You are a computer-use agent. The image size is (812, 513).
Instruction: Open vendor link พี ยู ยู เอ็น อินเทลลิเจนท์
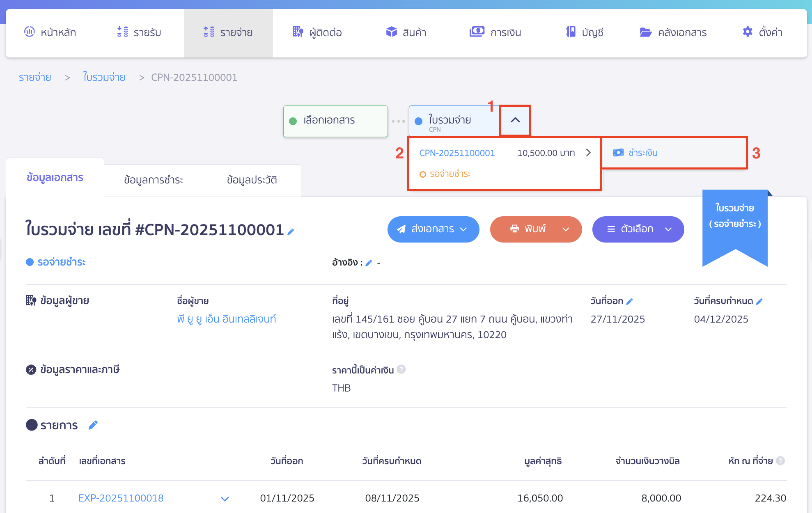point(226,319)
